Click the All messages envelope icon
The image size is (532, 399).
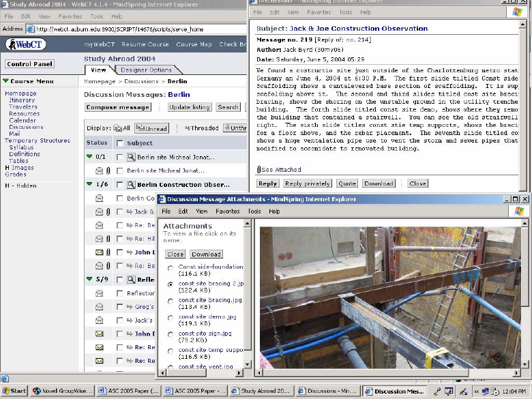117,128
